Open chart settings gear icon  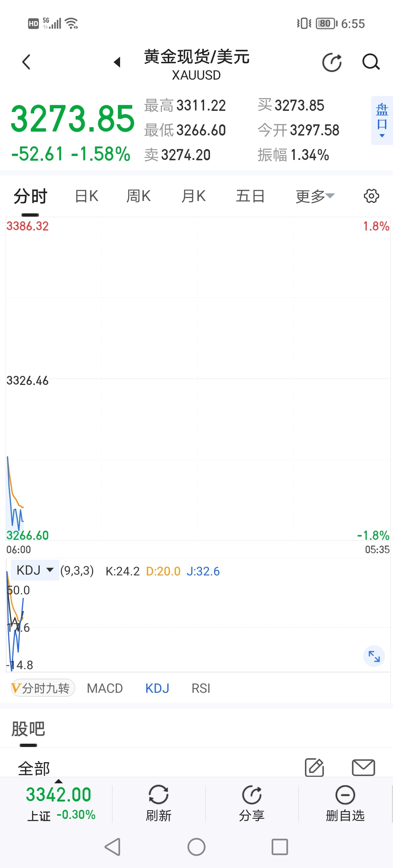coord(371,196)
